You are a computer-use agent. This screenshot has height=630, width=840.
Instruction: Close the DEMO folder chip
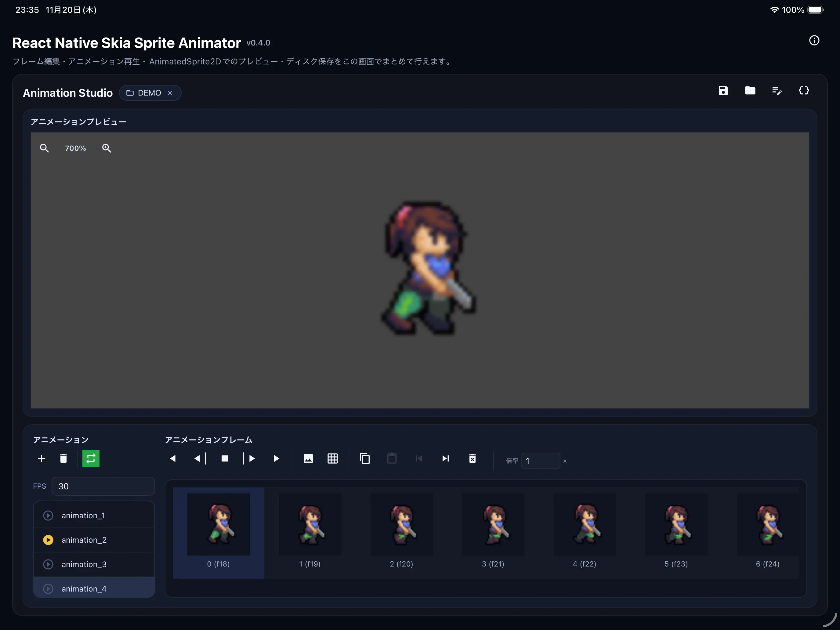pyautogui.click(x=170, y=93)
